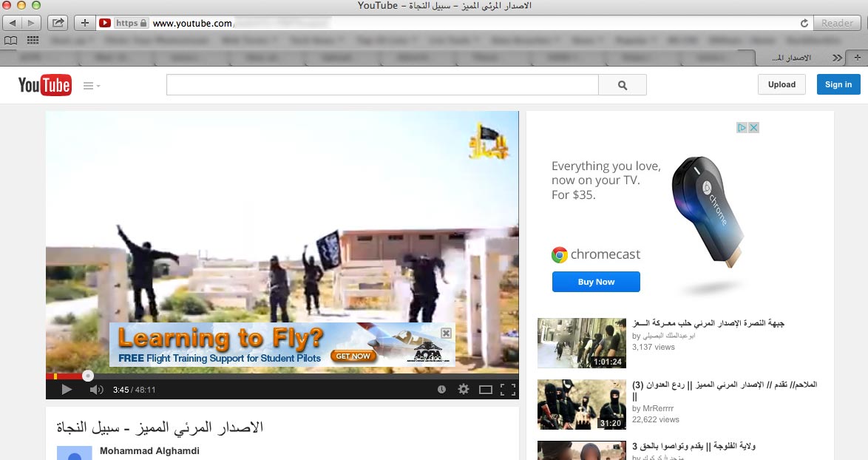Click the search magnifier button
Image resolution: width=868 pixels, height=460 pixels.
coord(622,85)
